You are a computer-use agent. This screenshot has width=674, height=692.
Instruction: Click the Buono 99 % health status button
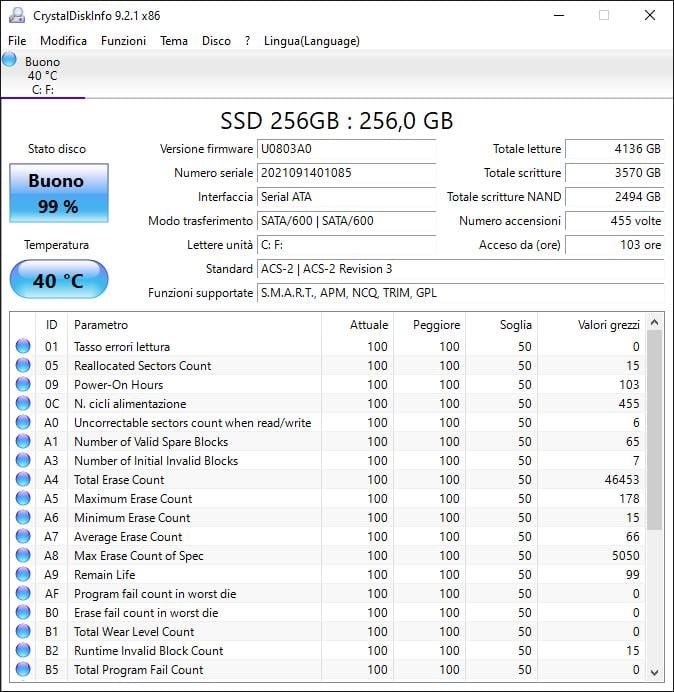click(x=58, y=193)
